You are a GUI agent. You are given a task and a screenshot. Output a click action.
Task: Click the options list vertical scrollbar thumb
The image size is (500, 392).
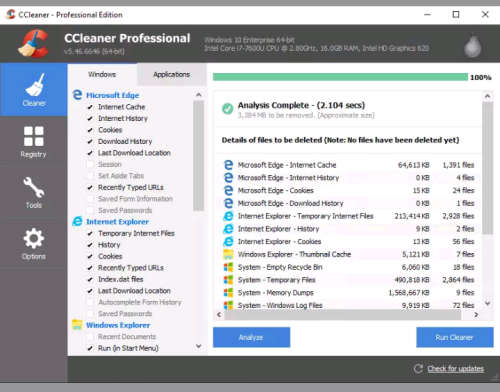(199, 155)
